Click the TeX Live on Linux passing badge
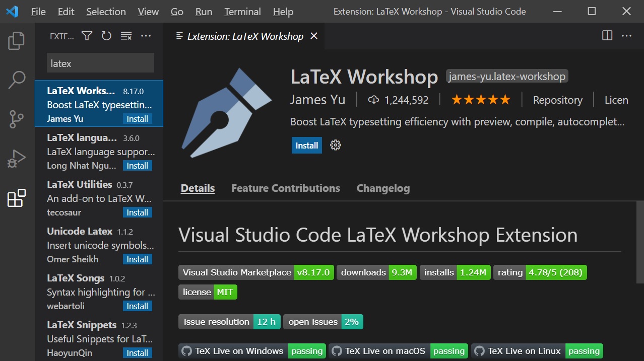Image resolution: width=644 pixels, height=361 pixels. click(537, 351)
